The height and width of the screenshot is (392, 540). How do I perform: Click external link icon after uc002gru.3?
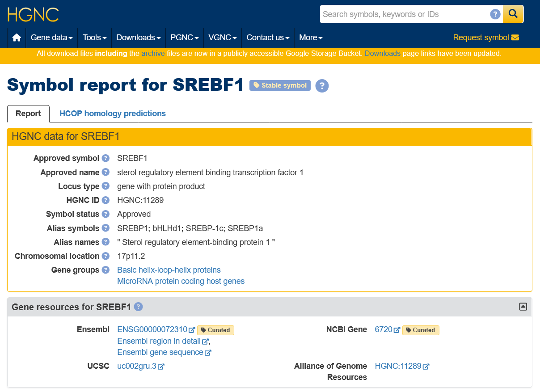click(x=161, y=367)
